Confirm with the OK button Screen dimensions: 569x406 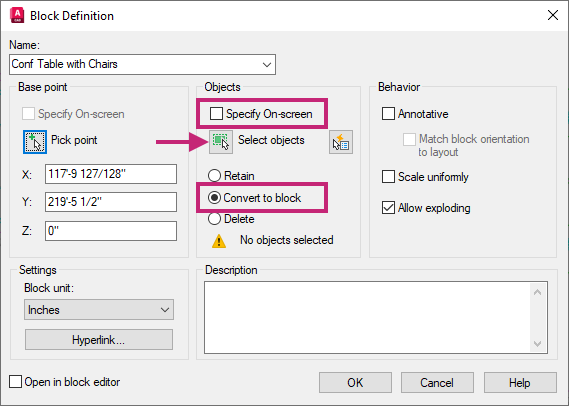coord(355,382)
